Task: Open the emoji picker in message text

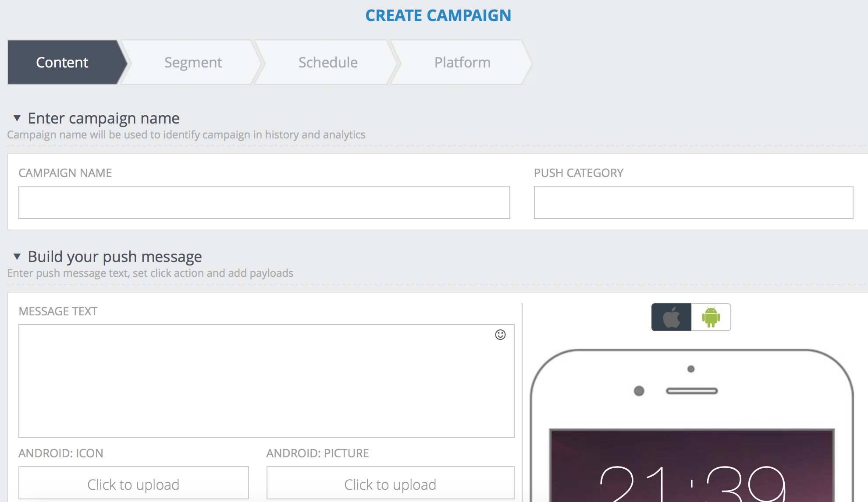Action: pyautogui.click(x=500, y=335)
